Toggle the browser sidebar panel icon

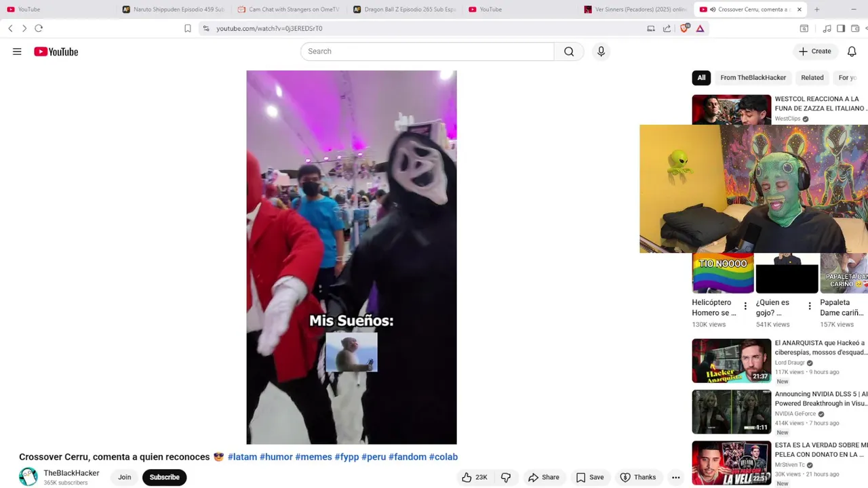(x=841, y=28)
